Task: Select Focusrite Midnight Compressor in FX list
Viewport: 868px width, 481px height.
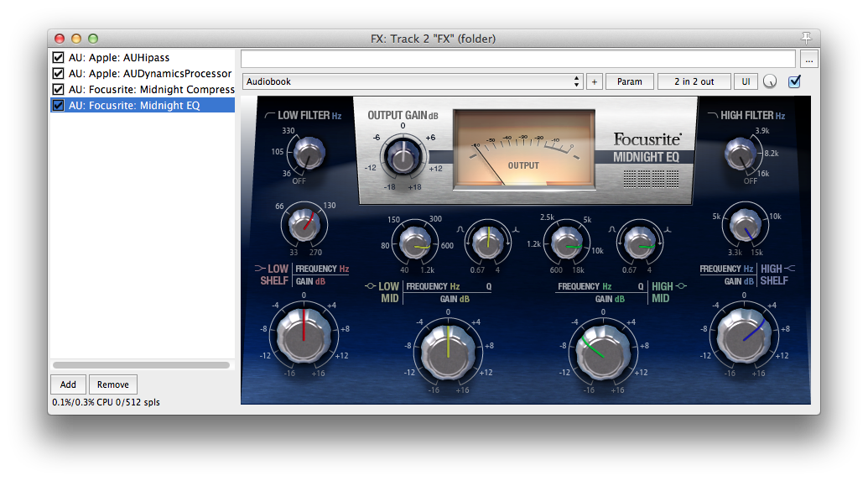Action: click(x=151, y=90)
